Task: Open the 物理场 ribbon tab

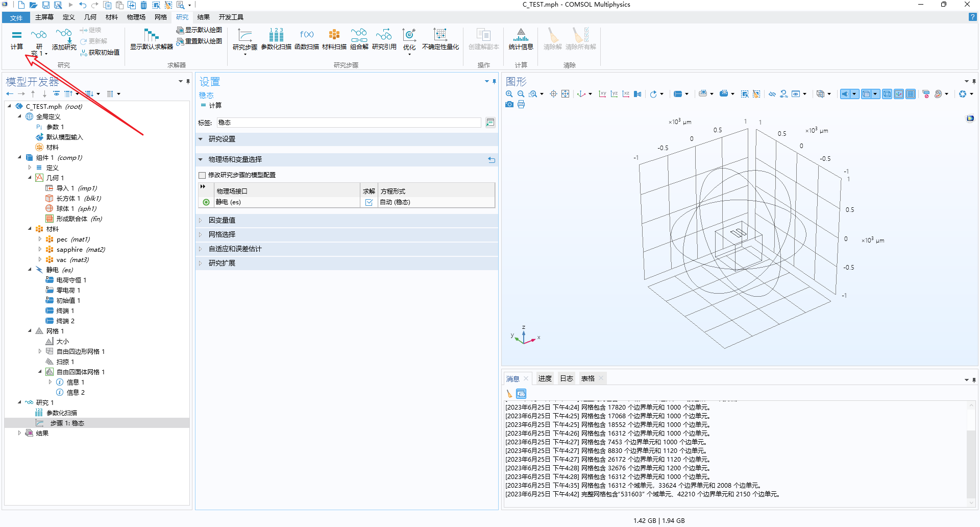Action: [136, 17]
